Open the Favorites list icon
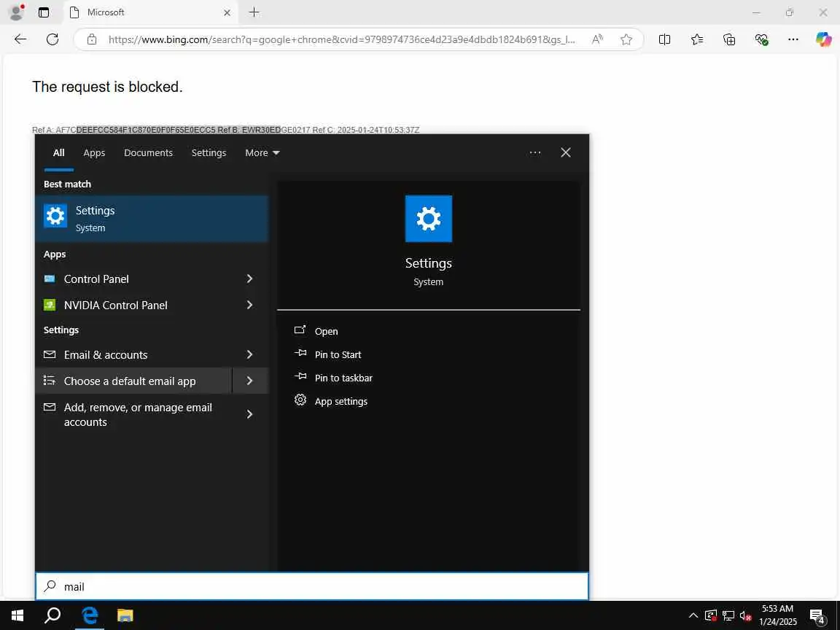Screen dimensions: 840x630 tap(697, 39)
